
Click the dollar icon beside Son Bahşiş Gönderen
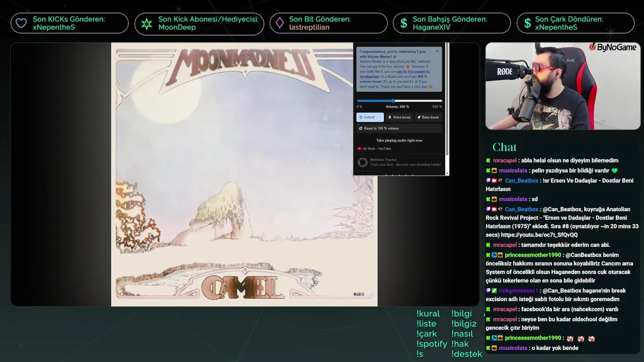404,23
